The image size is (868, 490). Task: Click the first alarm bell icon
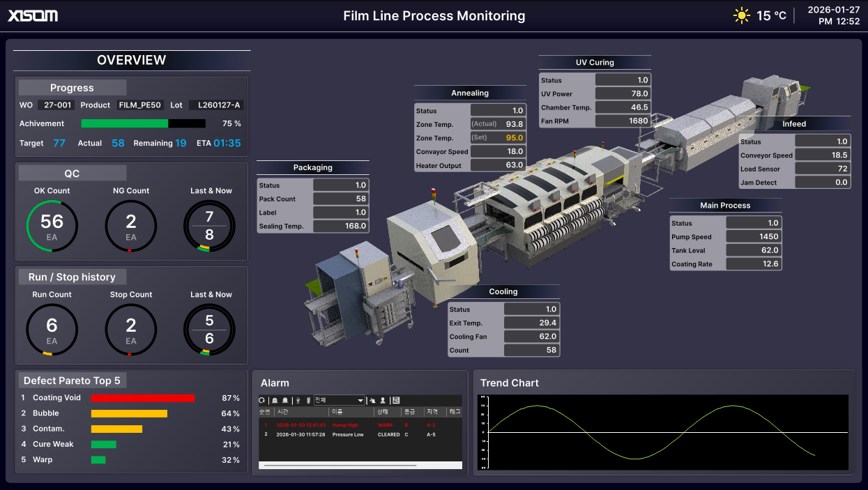[x=275, y=401]
